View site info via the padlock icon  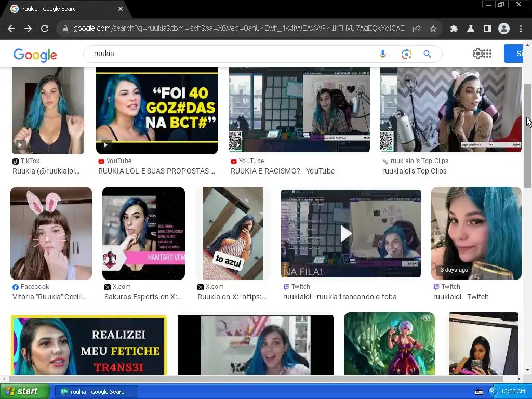point(65,29)
